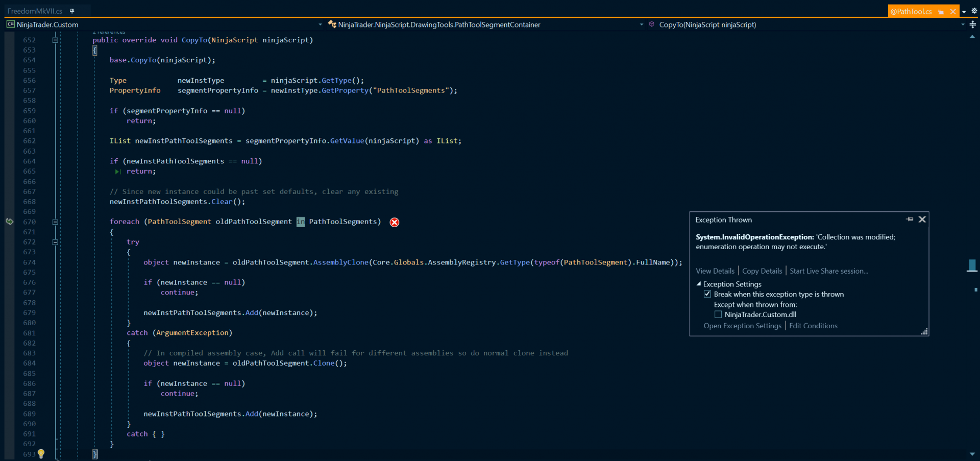Viewport: 980px width, 461px height.
Task: Close the @PathTool.cs tab
Action: [953, 11]
